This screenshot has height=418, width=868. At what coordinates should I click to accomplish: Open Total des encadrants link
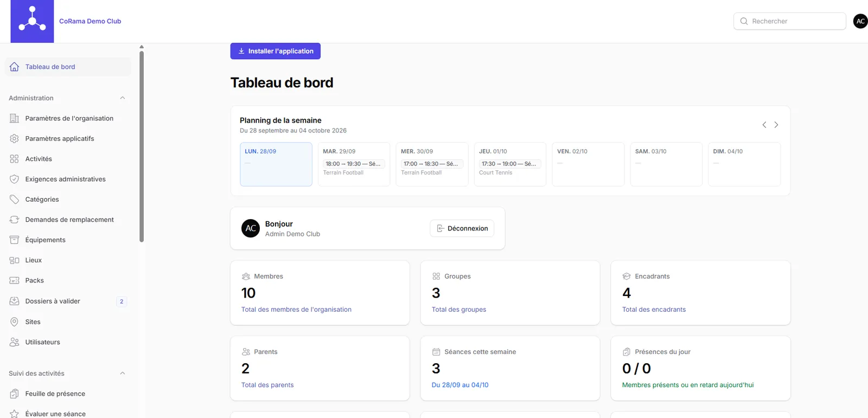click(x=654, y=310)
